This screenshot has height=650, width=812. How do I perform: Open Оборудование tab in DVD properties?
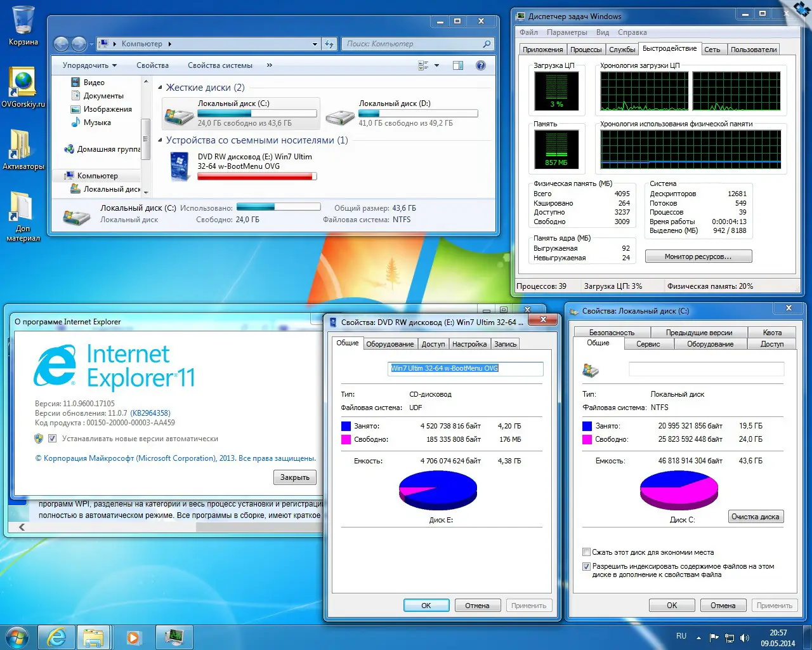coord(390,344)
